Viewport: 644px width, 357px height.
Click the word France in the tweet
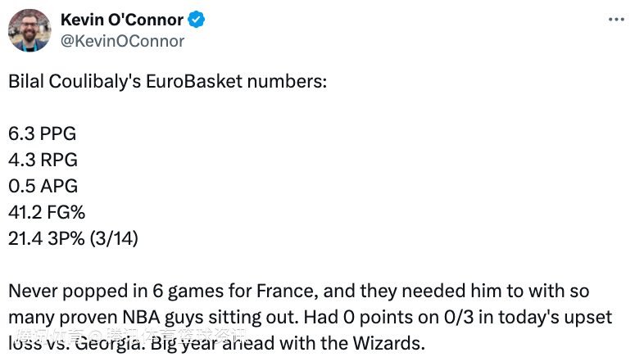point(287,291)
